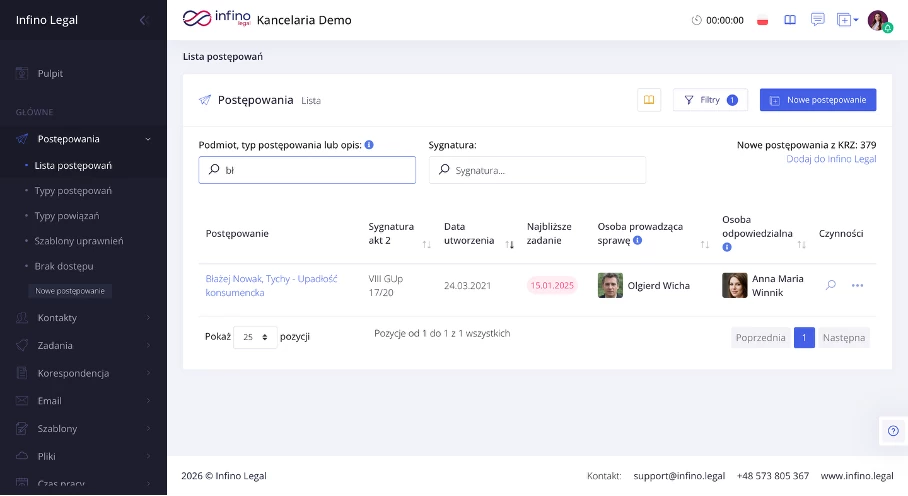The height and width of the screenshot is (496, 908).
Task: Open the Pokaż 25 positions dropdown
Action: tap(255, 337)
